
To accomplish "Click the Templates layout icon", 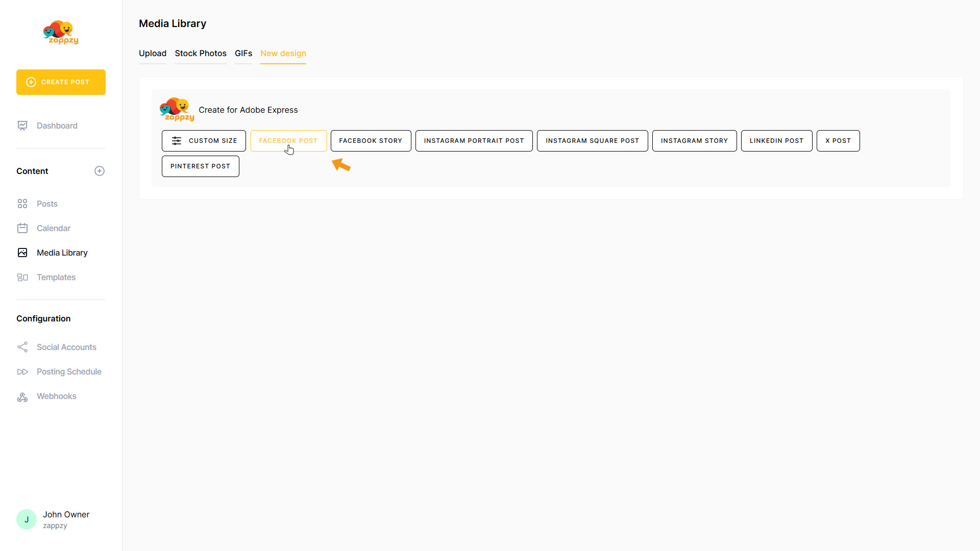I will (x=22, y=277).
